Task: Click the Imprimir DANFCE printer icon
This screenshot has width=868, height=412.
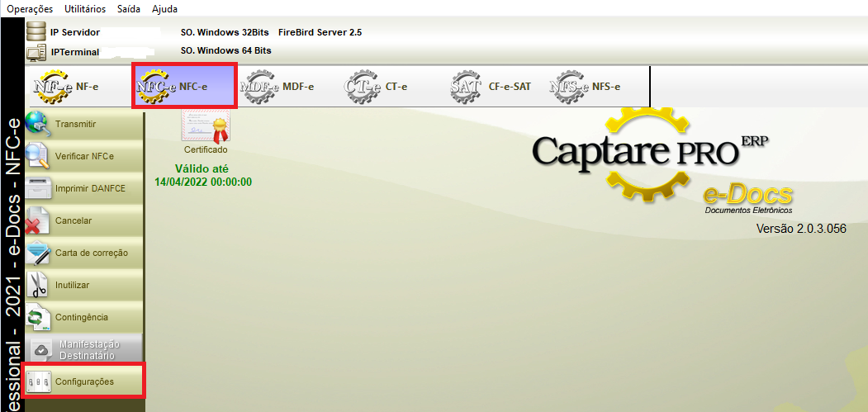Action: [38, 188]
